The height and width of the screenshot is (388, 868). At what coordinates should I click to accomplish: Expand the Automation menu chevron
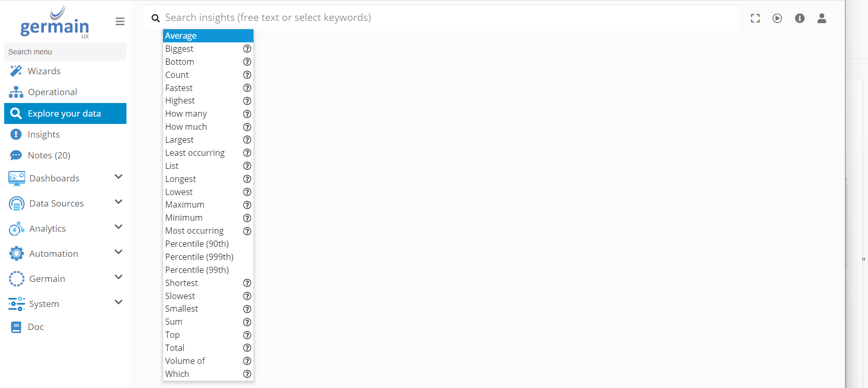click(x=119, y=253)
